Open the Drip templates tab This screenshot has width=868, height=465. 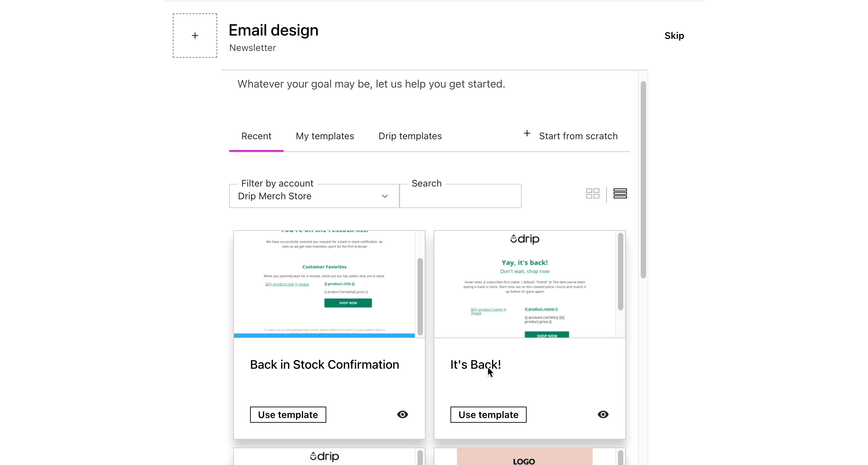point(410,136)
